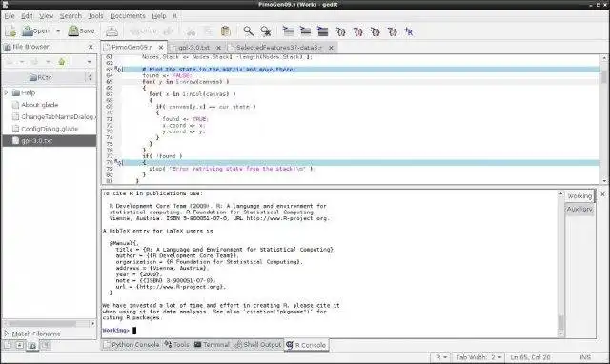Expand the Help folder in the tree
Viewport: 610px width, 364px height.
(x=7, y=92)
